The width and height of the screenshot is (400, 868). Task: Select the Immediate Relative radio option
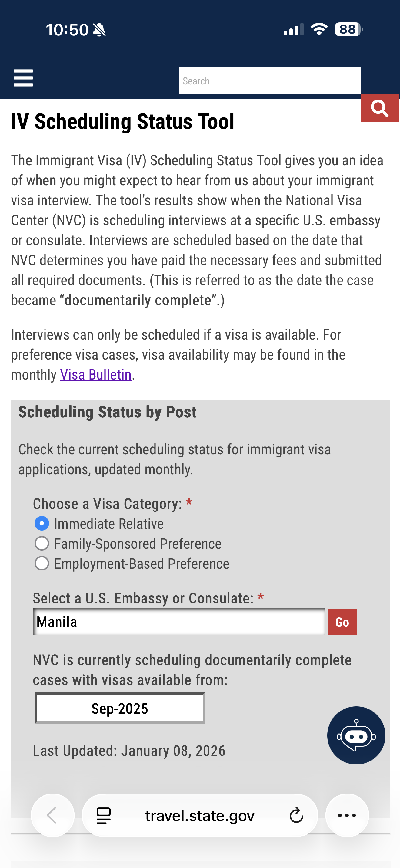click(42, 524)
